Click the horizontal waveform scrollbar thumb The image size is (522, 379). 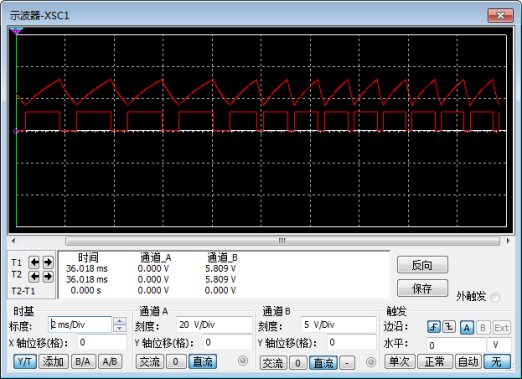[282, 241]
